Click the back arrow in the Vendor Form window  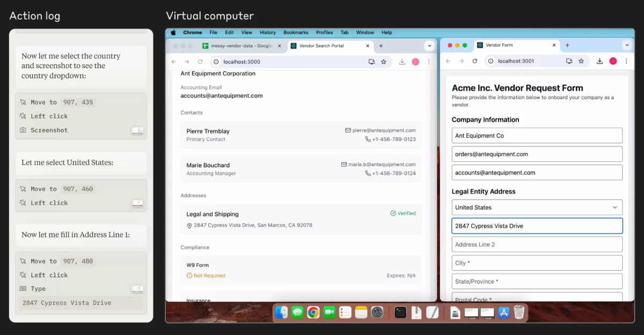click(x=449, y=61)
